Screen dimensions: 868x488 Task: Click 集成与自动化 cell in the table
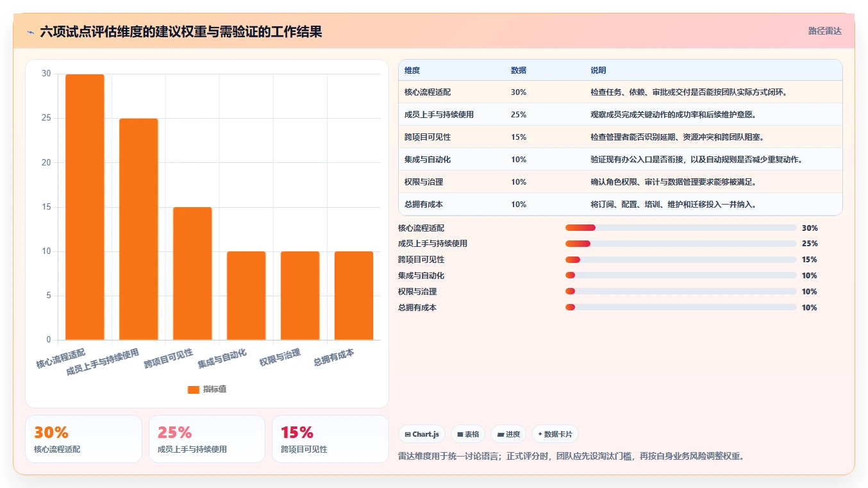coord(428,160)
